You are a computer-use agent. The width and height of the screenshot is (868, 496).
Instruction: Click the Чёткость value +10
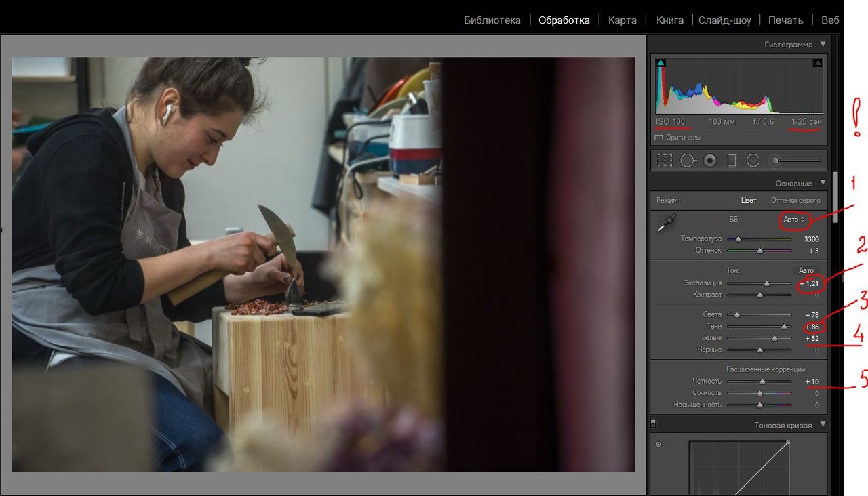coord(812,381)
